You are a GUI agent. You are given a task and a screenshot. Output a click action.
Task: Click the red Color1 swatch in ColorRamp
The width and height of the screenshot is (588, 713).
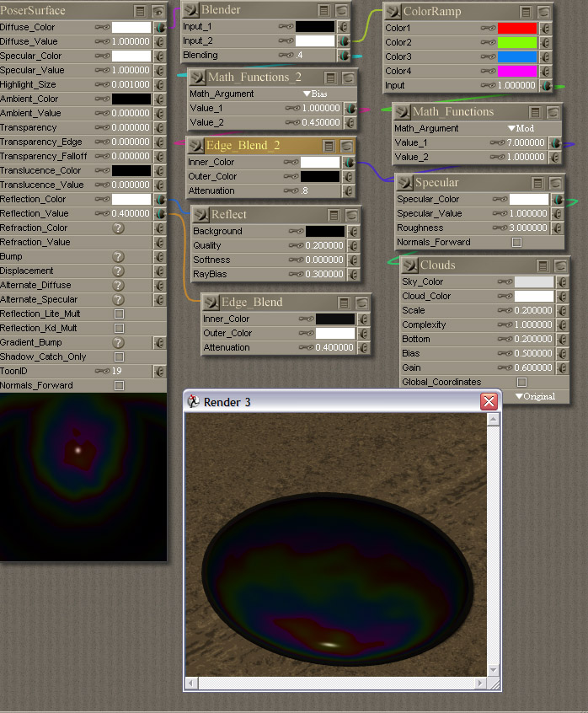point(517,28)
